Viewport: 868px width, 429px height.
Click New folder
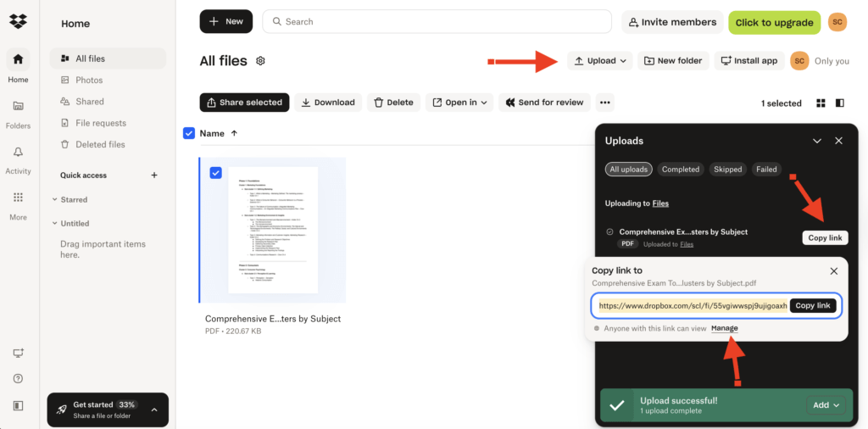tap(673, 61)
